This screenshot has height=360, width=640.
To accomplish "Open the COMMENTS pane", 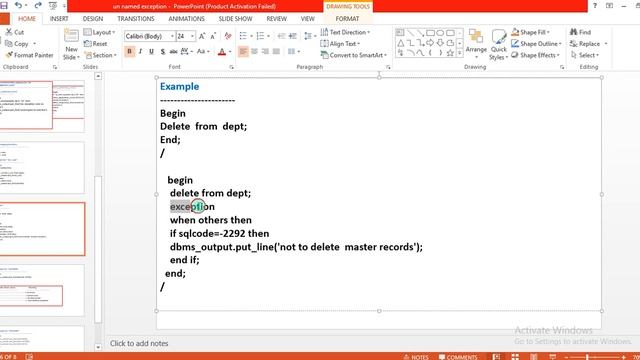I will tap(458, 357).
